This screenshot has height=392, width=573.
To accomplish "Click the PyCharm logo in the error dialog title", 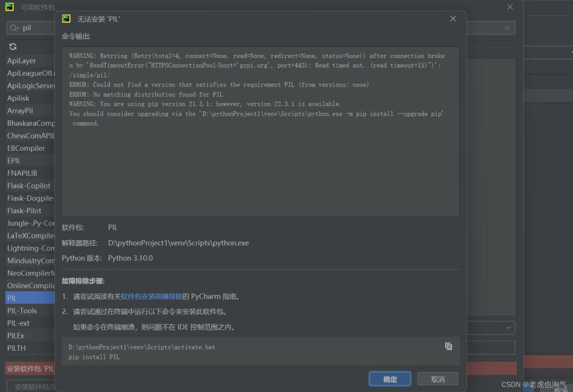I will point(66,19).
